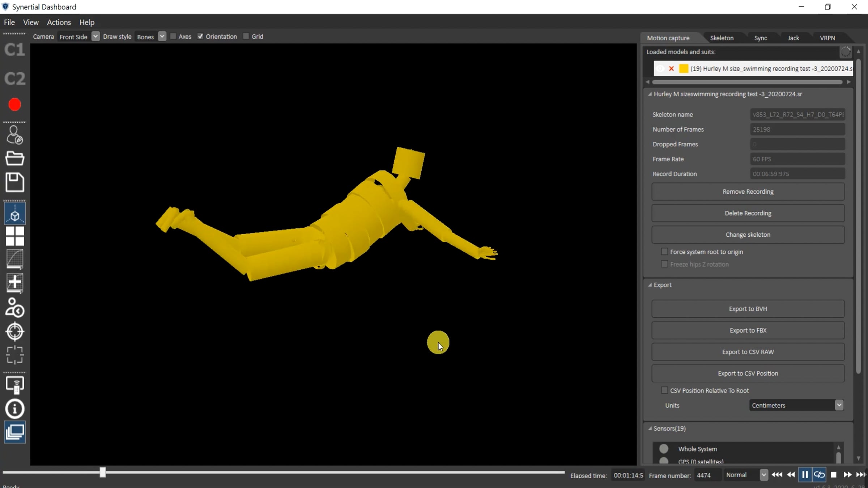
Task: Enable the Axes checkbox
Action: 173,37
